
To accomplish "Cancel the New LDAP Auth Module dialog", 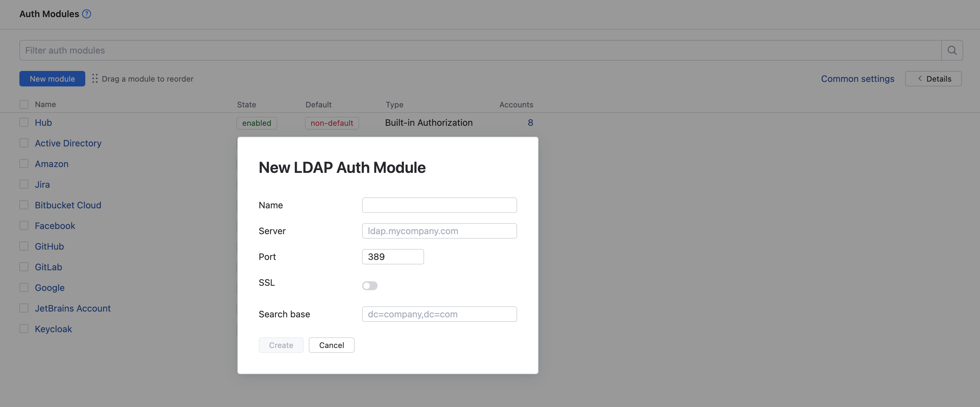I will pyautogui.click(x=331, y=345).
